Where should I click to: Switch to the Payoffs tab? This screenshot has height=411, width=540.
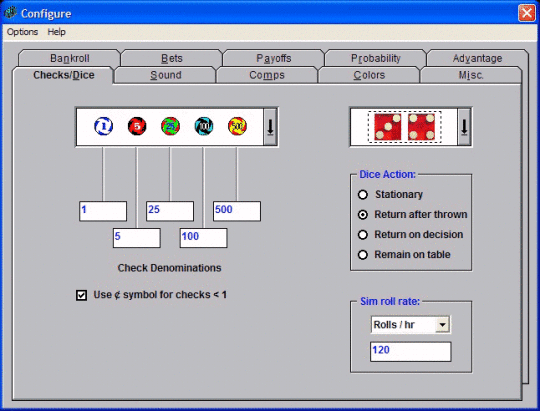[273, 58]
